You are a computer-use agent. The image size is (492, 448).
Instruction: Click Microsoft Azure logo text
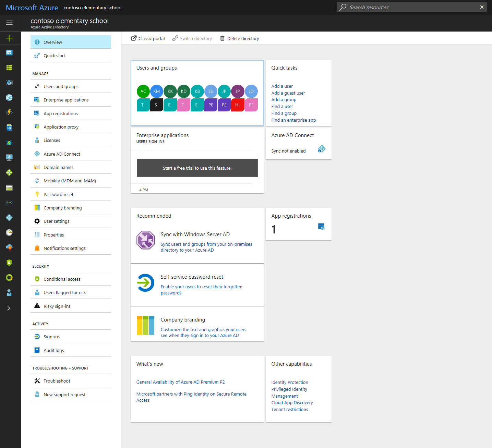(32, 8)
